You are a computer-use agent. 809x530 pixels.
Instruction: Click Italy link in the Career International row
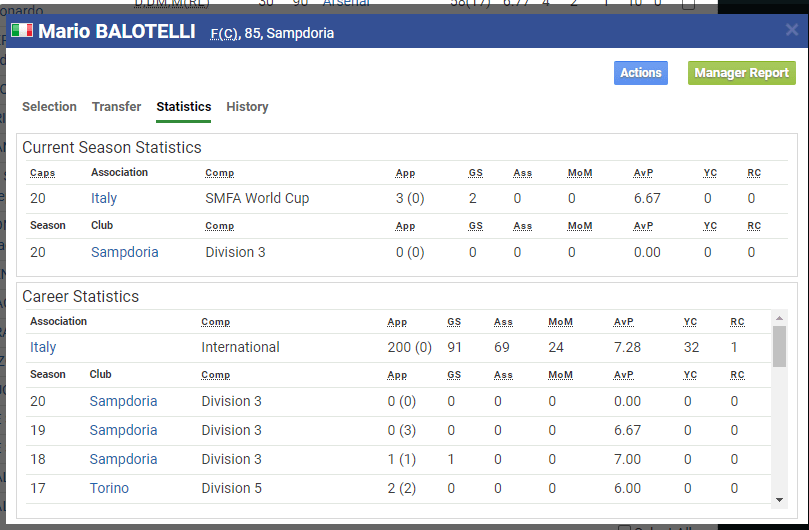pos(43,348)
